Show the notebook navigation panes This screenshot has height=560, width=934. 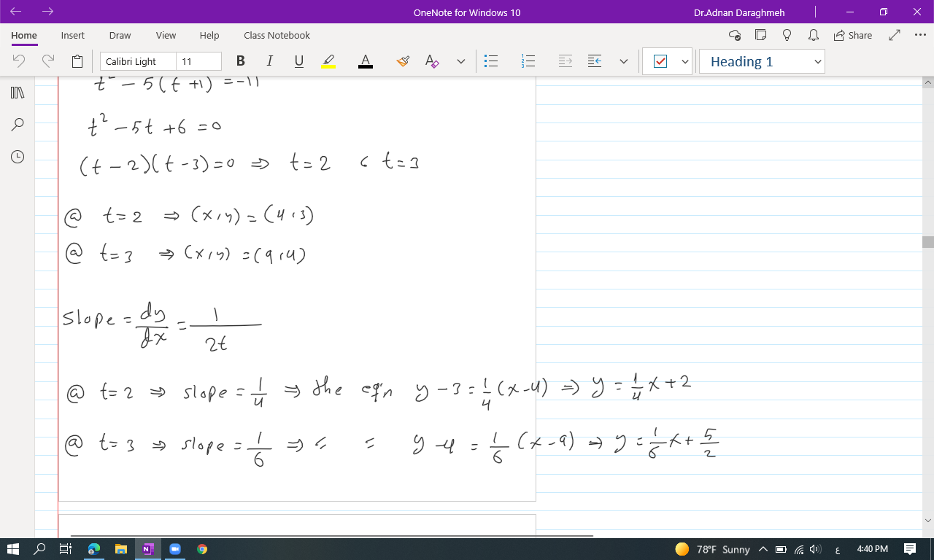point(18,93)
